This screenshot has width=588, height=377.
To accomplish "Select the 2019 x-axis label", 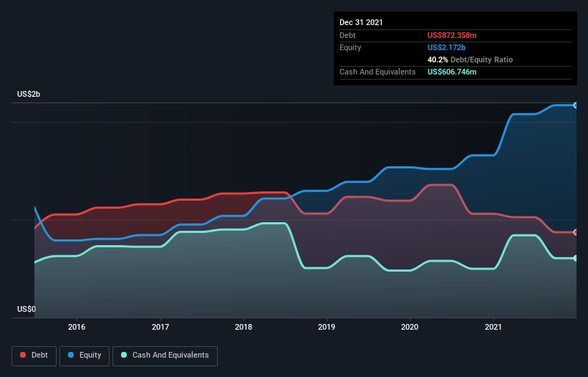I will point(327,327).
